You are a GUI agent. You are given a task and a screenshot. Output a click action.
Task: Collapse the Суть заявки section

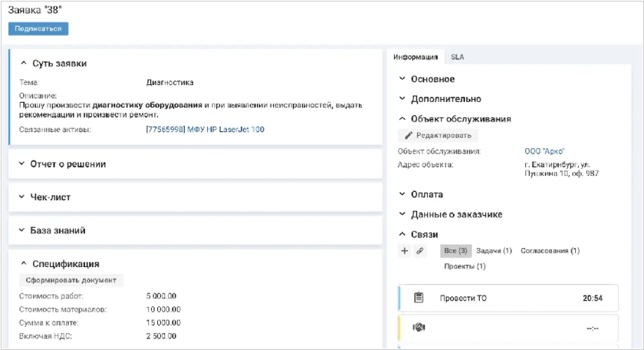coord(24,64)
